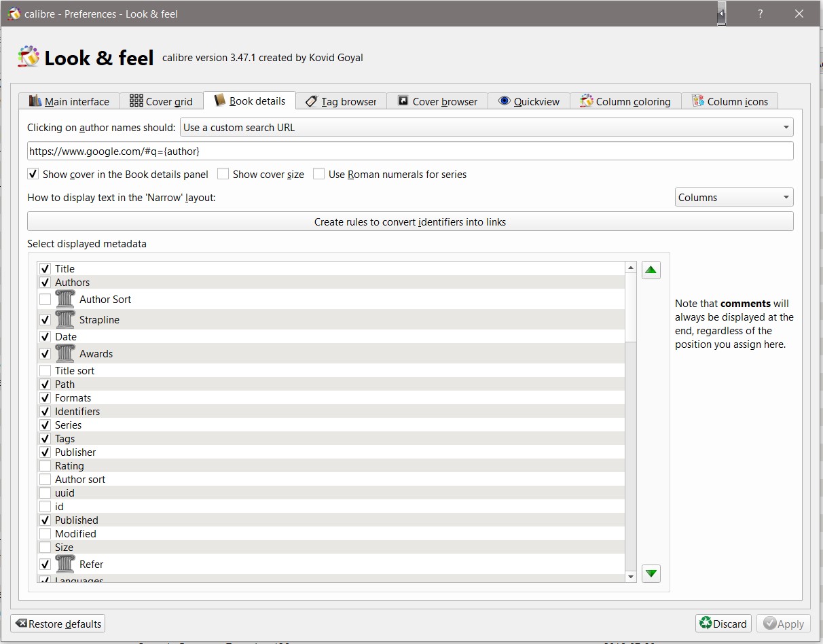Open the Narrow layout Columns dropdown
Image resolution: width=823 pixels, height=644 pixels.
734,198
